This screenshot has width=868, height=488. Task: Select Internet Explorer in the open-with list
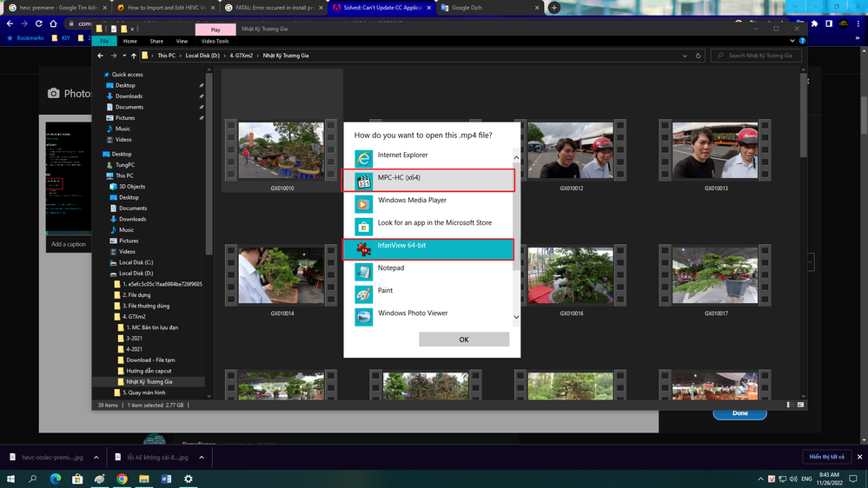(x=427, y=158)
